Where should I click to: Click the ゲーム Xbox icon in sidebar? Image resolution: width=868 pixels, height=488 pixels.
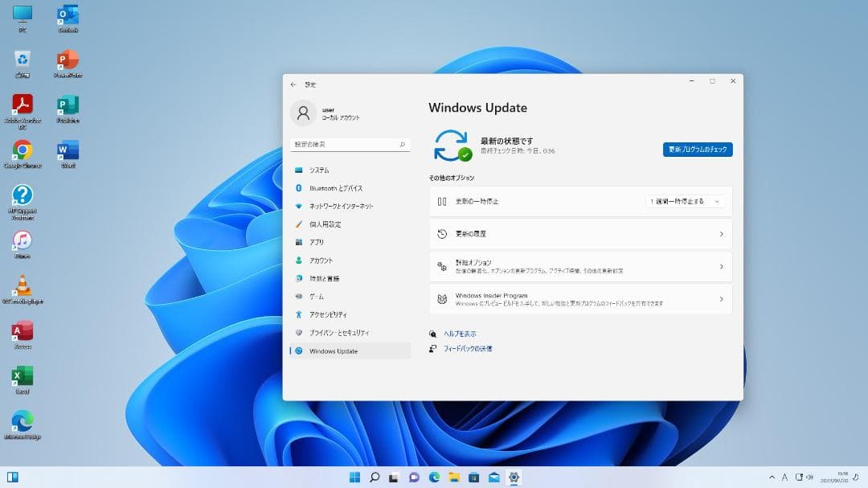click(298, 297)
